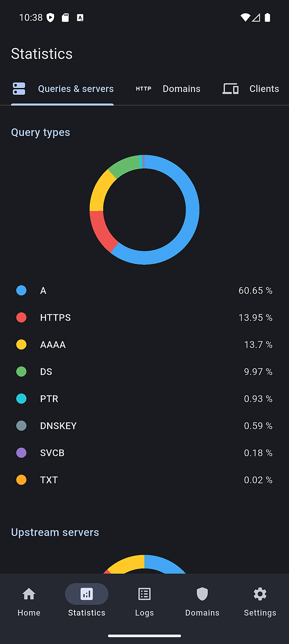This screenshot has height=644, width=289.
Task: Tap the red HTTPS legend dot
Action: click(21, 317)
